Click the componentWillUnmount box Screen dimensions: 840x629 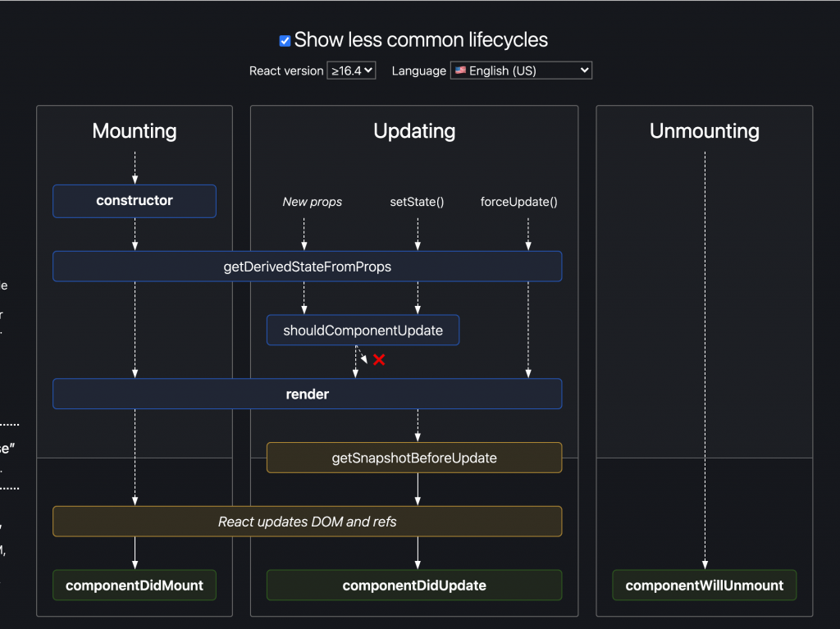pyautogui.click(x=704, y=586)
